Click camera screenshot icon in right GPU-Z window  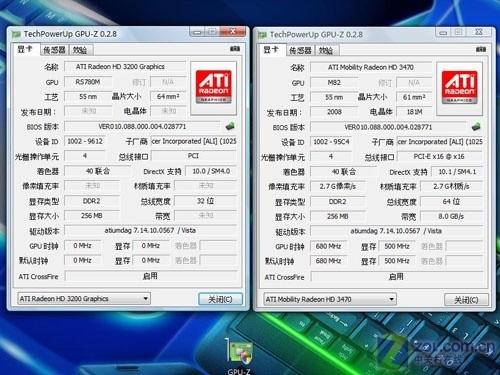pos(481,50)
